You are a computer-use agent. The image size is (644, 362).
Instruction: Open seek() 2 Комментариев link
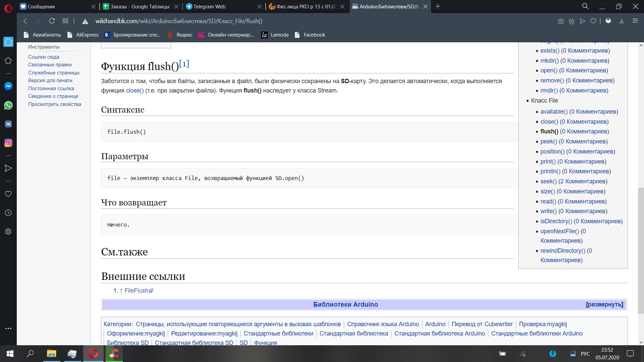pyautogui.click(x=583, y=181)
